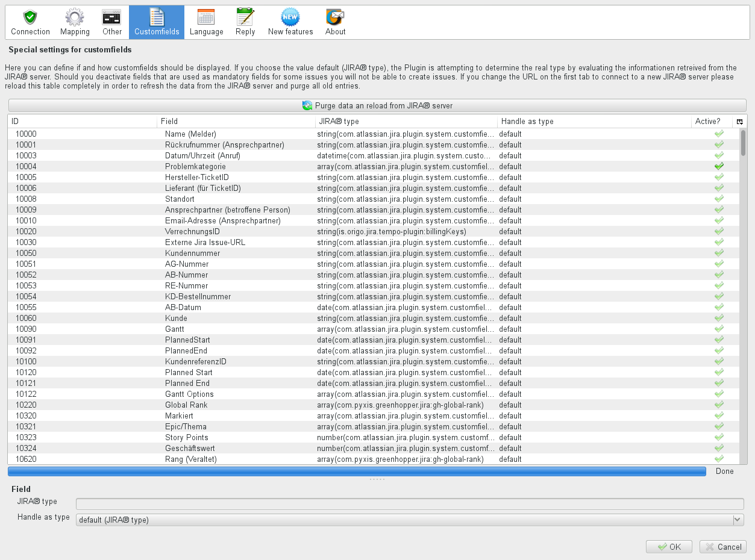Open the Connection settings shield icon
755x560 pixels.
pos(30,17)
